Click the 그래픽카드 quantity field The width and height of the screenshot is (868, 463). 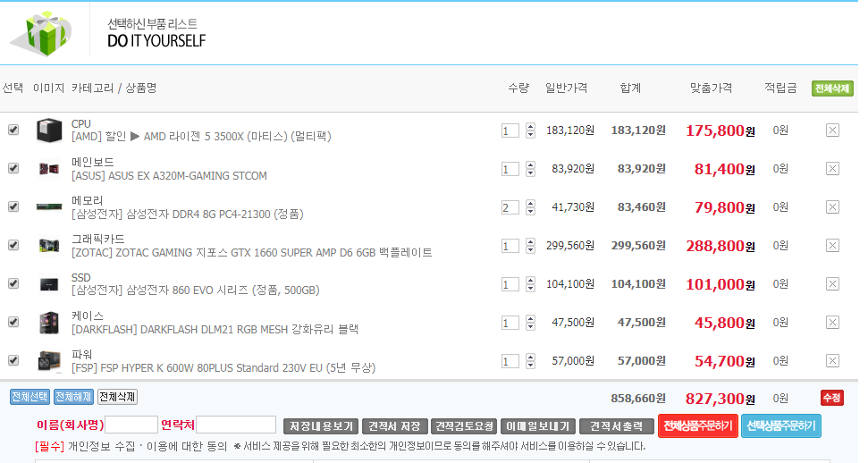tap(510, 246)
